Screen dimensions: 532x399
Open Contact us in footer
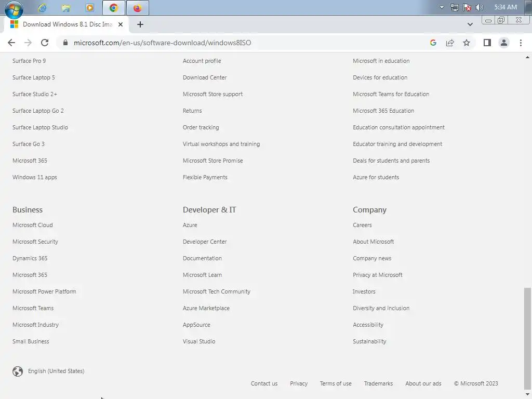click(x=264, y=384)
